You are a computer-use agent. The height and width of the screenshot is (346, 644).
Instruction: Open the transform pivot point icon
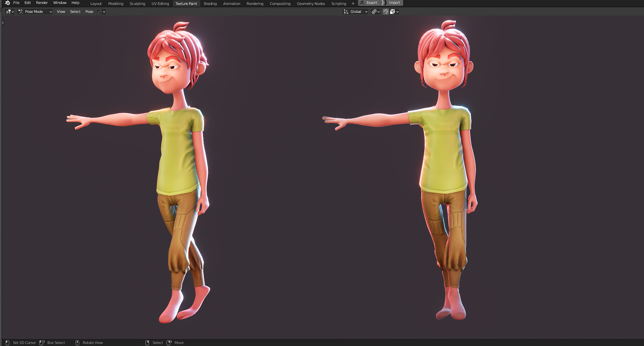(x=374, y=12)
